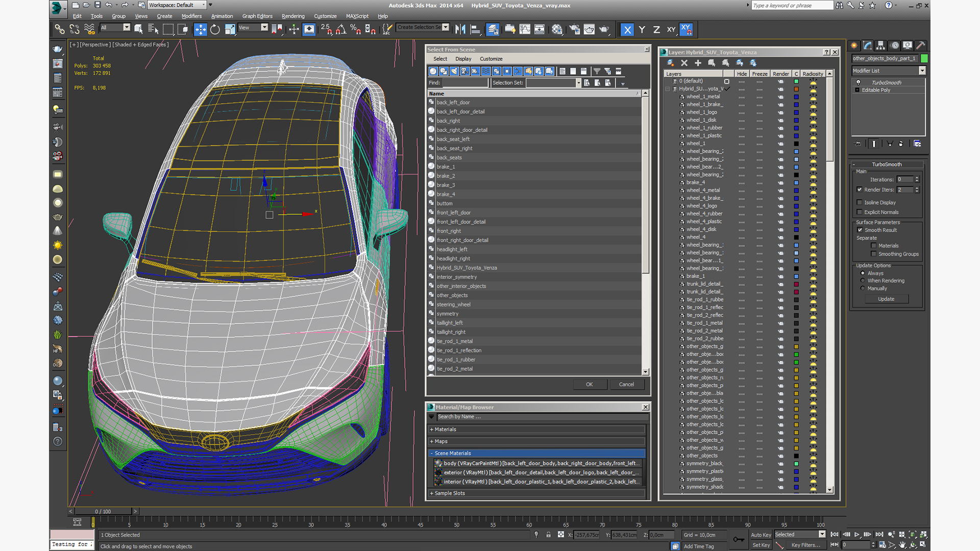The image size is (980, 551).
Task: Open the Modifier List dropdown
Action: (889, 71)
